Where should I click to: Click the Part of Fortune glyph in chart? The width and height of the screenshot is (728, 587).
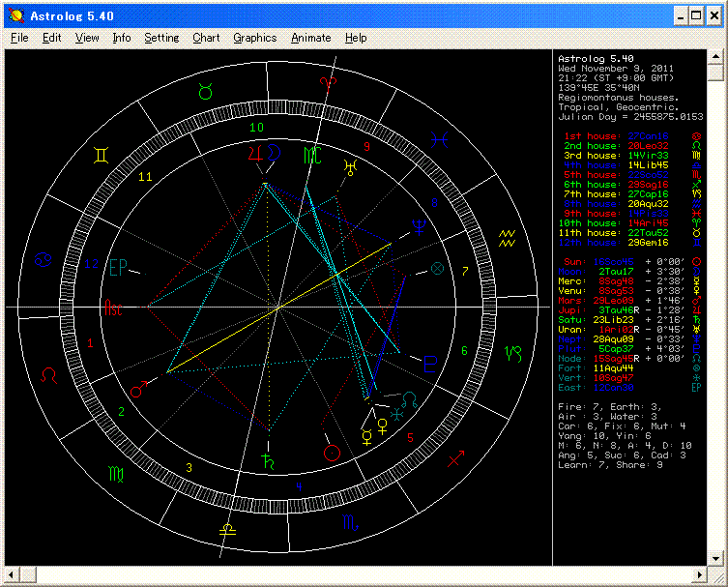coord(437,268)
